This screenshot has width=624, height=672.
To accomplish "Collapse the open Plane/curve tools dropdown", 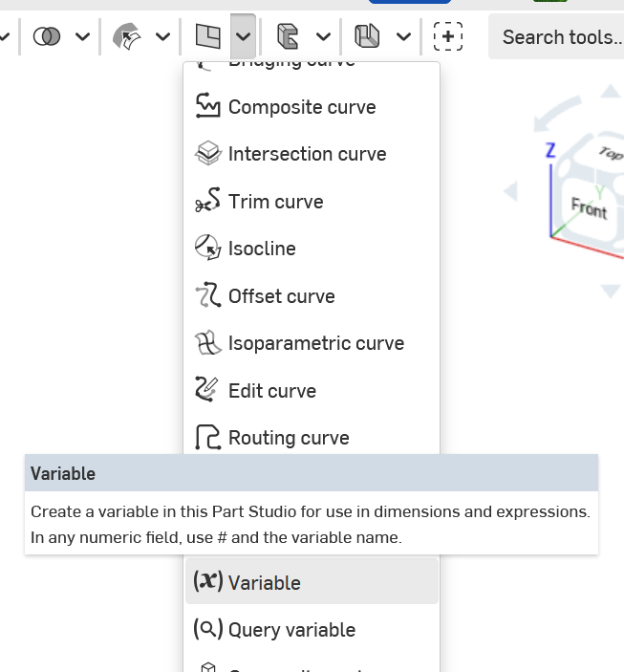I will [x=243, y=36].
